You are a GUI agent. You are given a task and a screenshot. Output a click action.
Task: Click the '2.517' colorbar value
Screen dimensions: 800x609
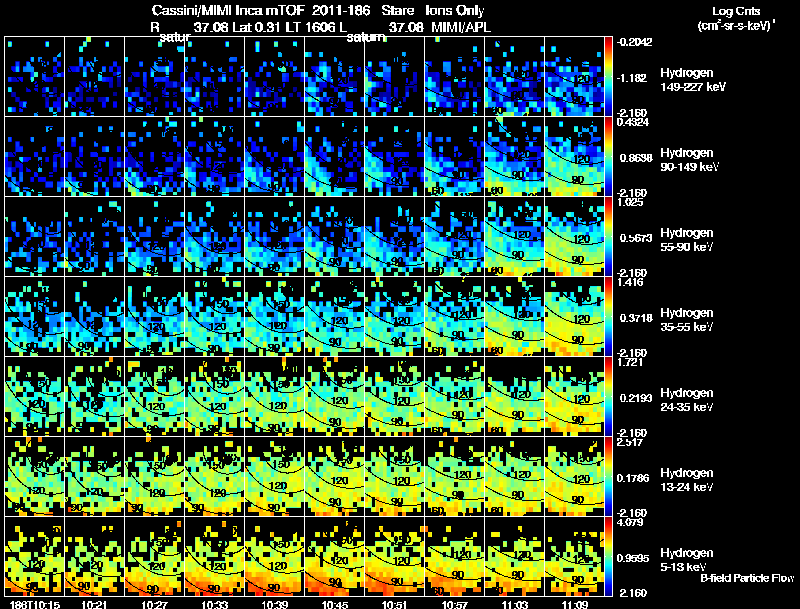point(630,442)
